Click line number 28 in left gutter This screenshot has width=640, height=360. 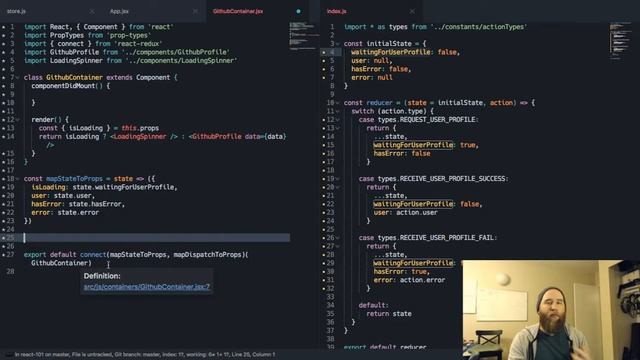(10, 271)
